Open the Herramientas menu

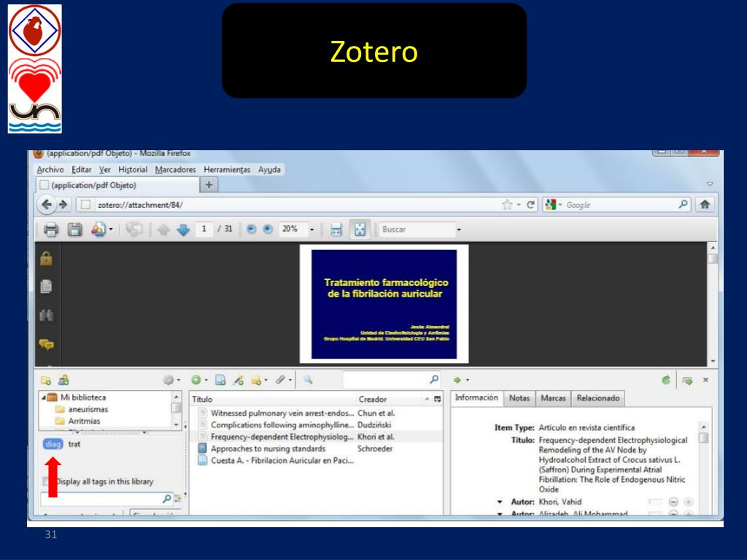[x=227, y=169]
